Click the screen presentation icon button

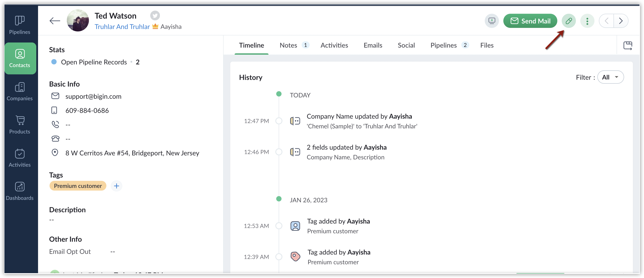(x=492, y=21)
